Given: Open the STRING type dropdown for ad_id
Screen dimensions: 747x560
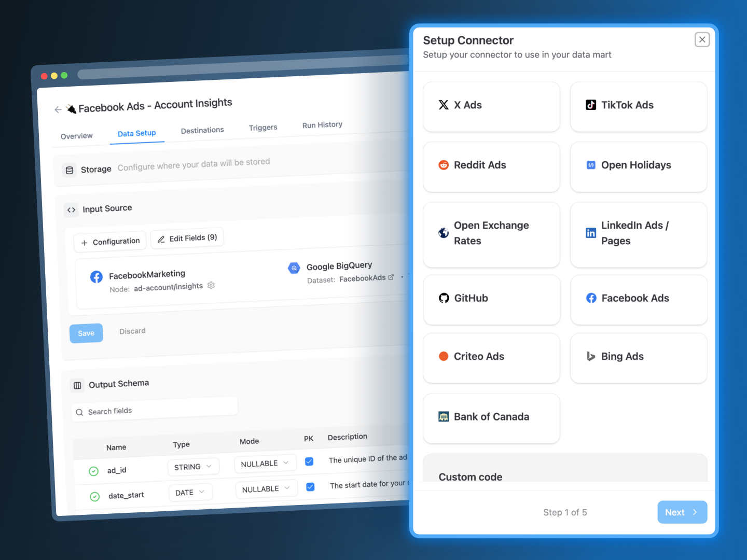Looking at the screenshot, I should pos(193,467).
